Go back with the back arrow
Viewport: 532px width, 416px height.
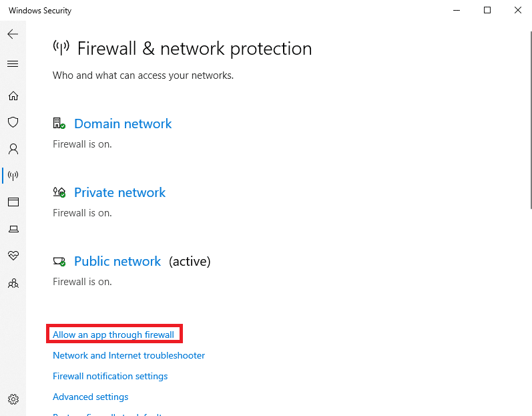point(13,34)
